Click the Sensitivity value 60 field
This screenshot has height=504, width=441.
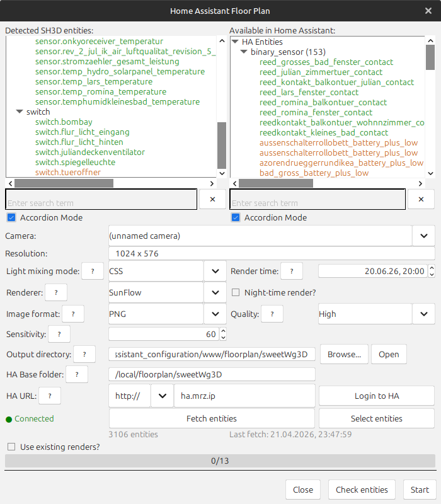pos(164,334)
